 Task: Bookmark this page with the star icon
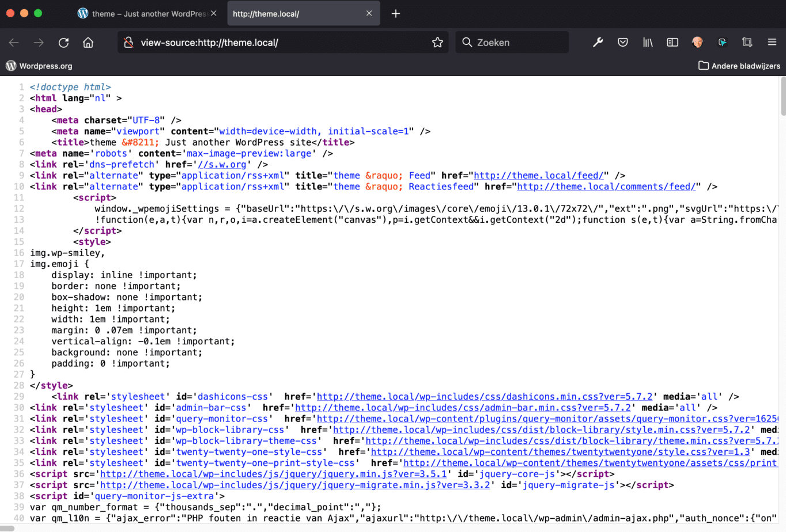tap(437, 43)
